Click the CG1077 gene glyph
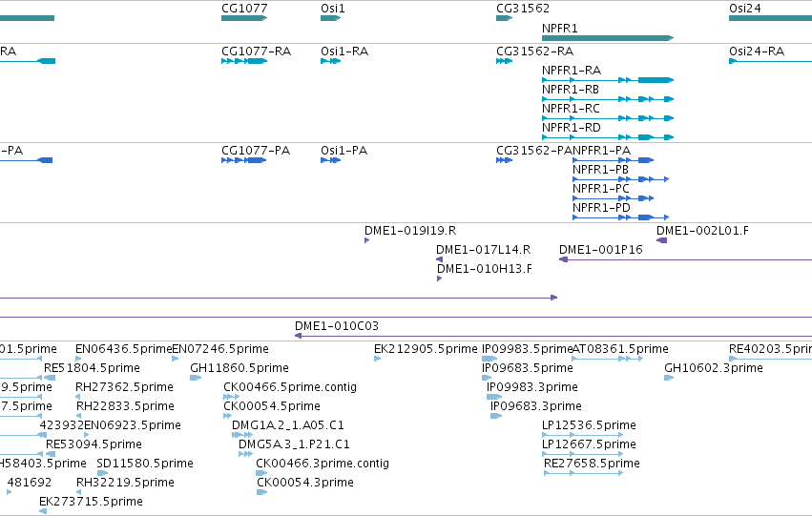 244,18
